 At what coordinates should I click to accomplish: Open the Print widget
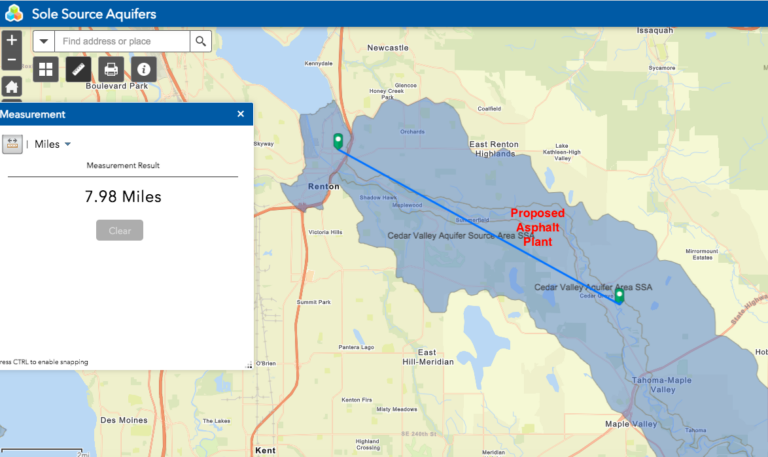[x=111, y=69]
